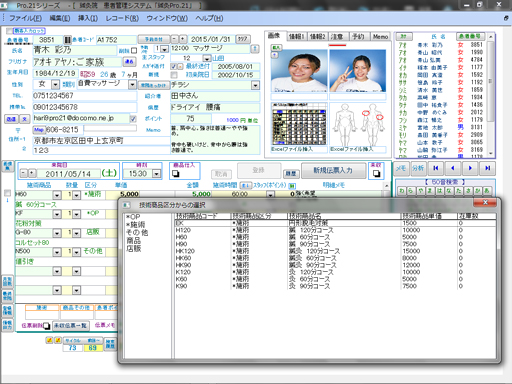The height and width of the screenshot is (384, 512).
Task: Click the 文 button left of email field
Action: tap(25, 119)
